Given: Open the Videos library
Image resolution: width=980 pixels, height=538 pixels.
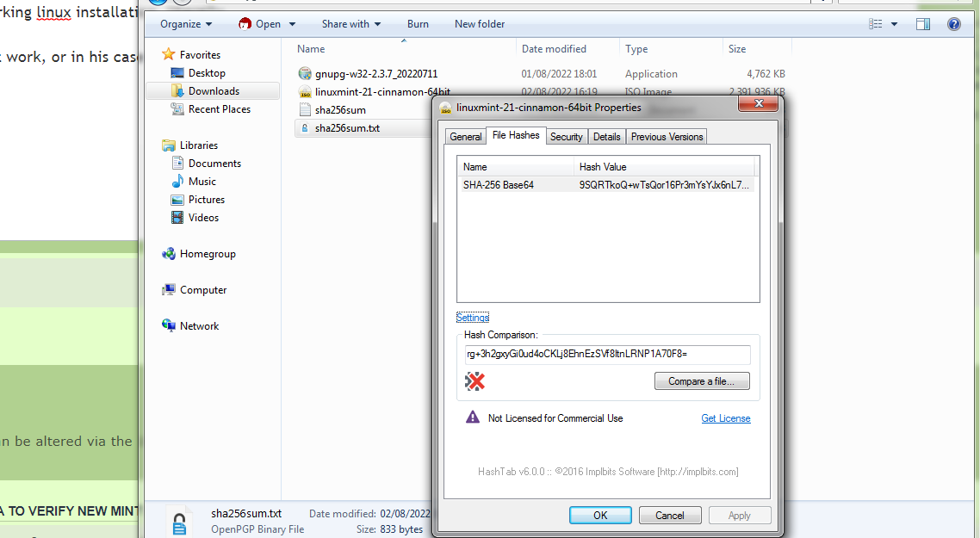Looking at the screenshot, I should click(x=203, y=218).
